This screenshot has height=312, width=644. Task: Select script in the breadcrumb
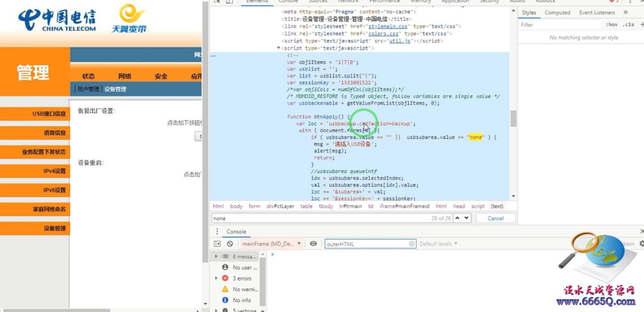click(478, 206)
